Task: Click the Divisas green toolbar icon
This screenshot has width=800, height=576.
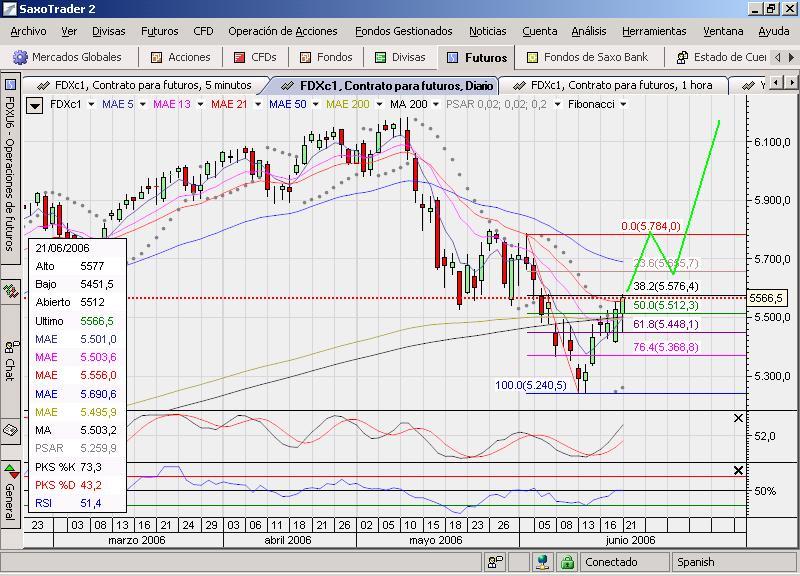Action: (x=380, y=58)
